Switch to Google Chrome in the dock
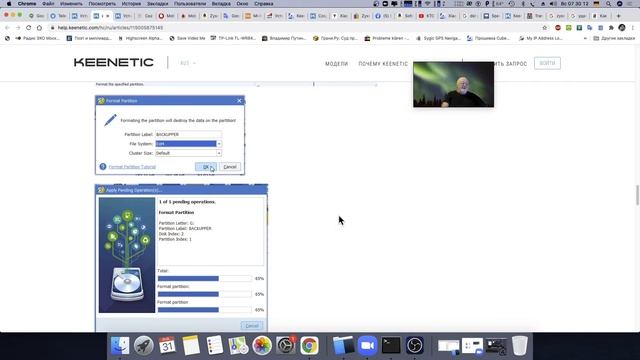Viewport: 640px width, 360px height. point(309,346)
